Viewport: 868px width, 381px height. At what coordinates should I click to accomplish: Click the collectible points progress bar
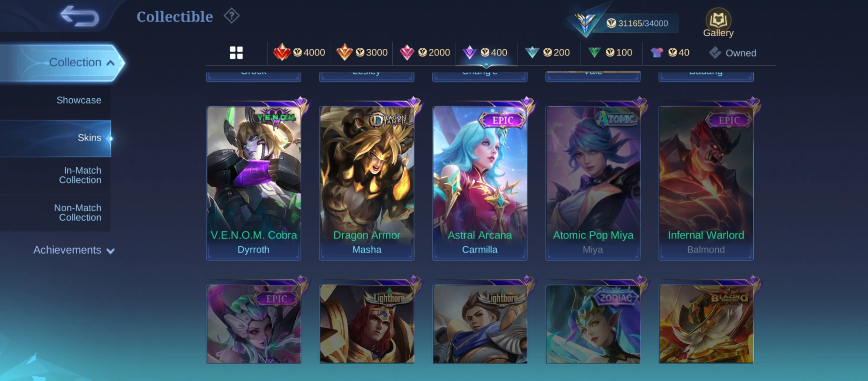[x=637, y=23]
